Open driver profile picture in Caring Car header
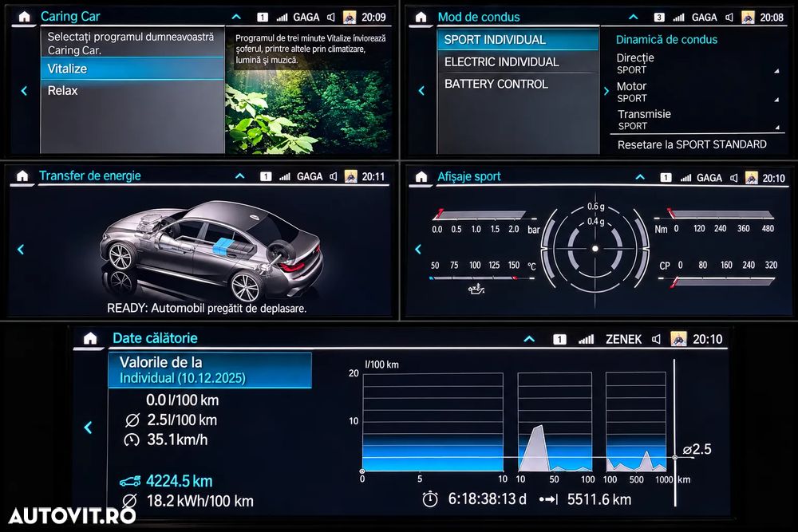The image size is (798, 532). pyautogui.click(x=350, y=18)
